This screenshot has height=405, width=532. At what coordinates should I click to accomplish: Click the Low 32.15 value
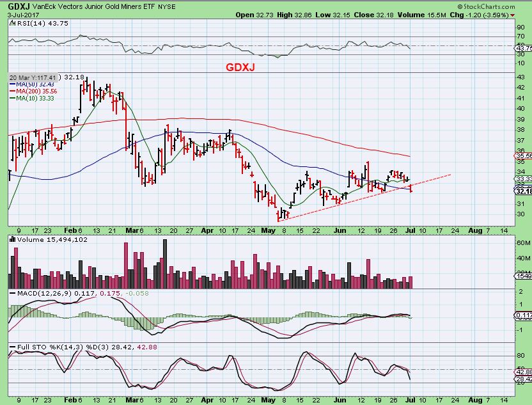333,15
